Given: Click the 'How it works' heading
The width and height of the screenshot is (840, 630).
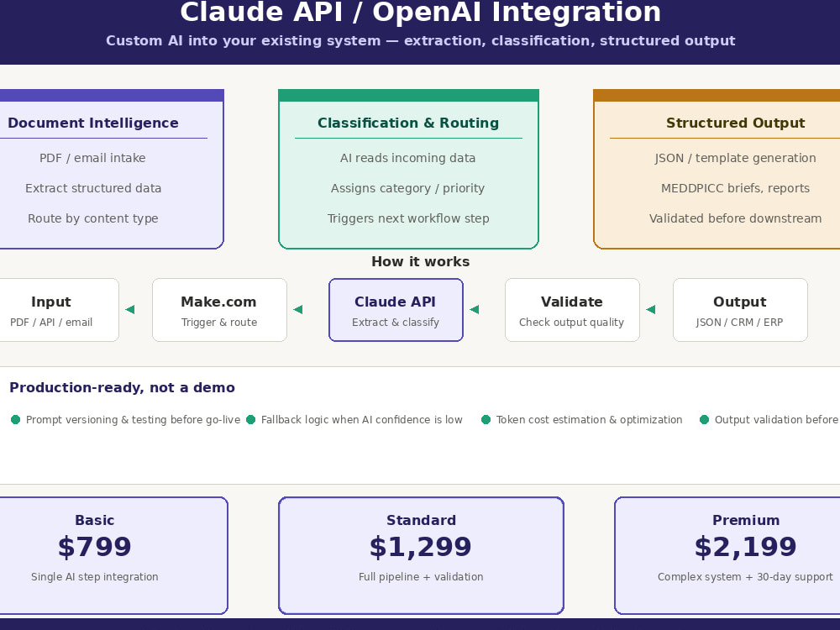Looking at the screenshot, I should (x=421, y=261).
